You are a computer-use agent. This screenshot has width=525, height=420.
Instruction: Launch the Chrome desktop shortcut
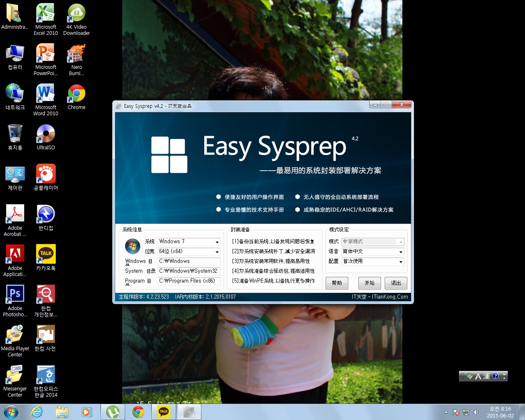pos(76,97)
